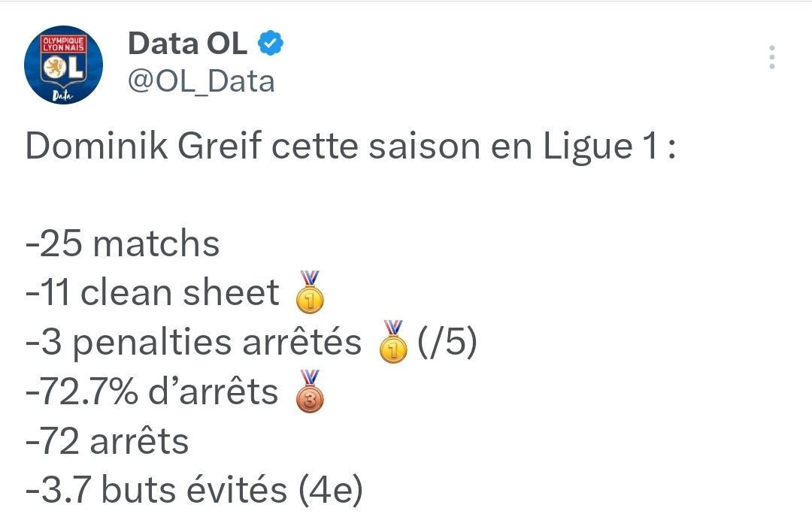Visit the @OL_Data handle link
The image size is (812, 529).
coord(201,80)
